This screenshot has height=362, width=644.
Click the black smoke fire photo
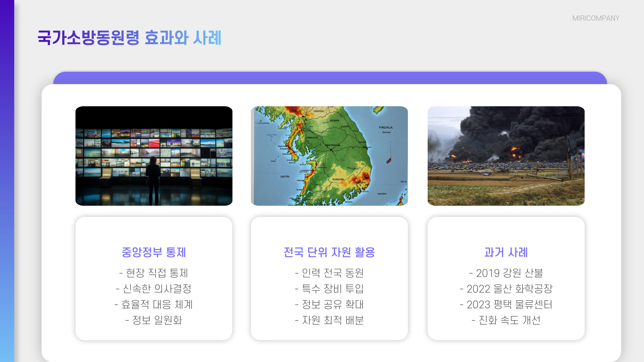506,156
